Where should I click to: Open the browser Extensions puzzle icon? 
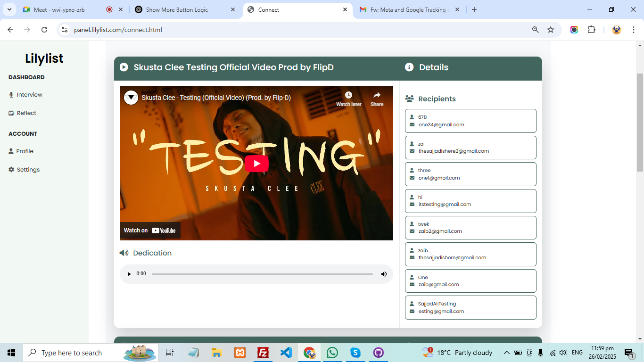point(591,30)
